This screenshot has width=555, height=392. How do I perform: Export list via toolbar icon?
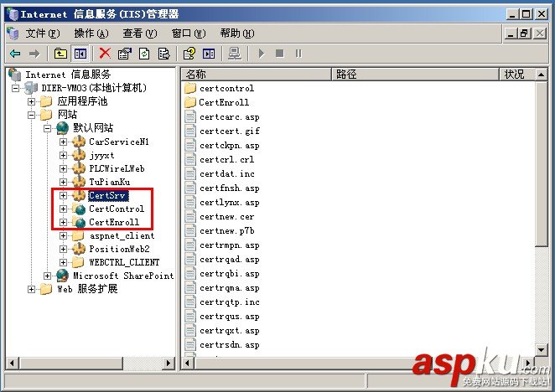click(163, 54)
